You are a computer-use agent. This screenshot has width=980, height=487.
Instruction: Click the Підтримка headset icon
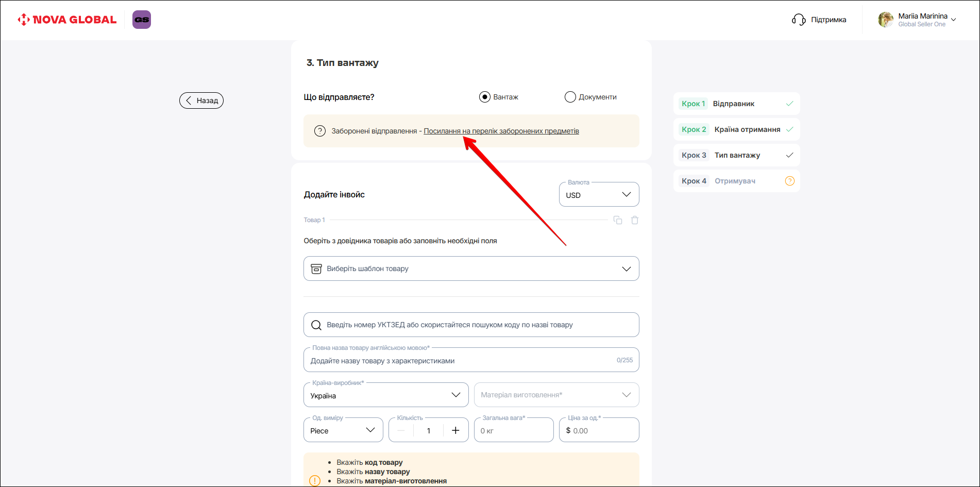point(798,20)
